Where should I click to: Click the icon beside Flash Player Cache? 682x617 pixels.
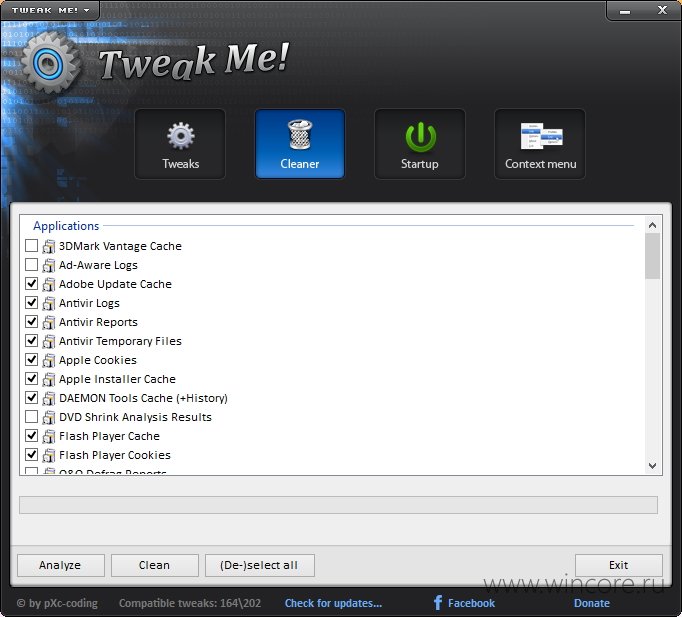click(x=49, y=436)
